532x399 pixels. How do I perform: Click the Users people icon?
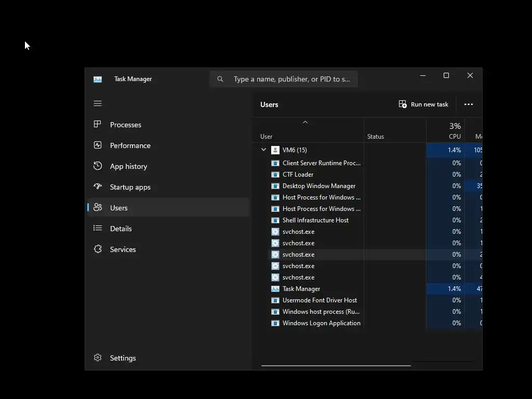tap(97, 207)
